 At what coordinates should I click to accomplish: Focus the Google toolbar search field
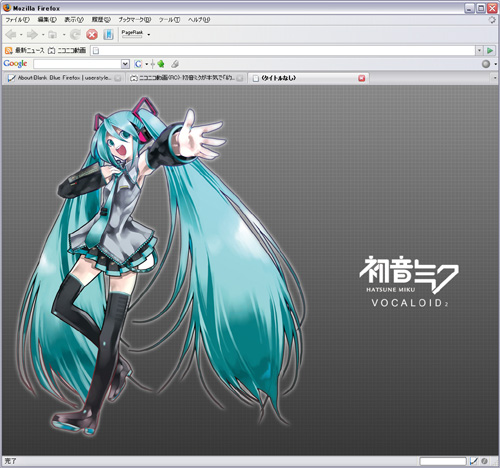pos(77,64)
